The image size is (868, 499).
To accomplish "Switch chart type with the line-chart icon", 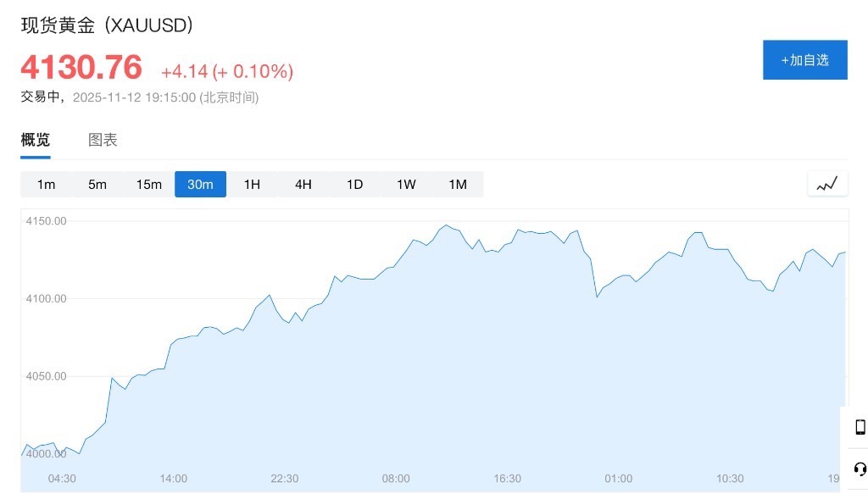I will (x=827, y=183).
